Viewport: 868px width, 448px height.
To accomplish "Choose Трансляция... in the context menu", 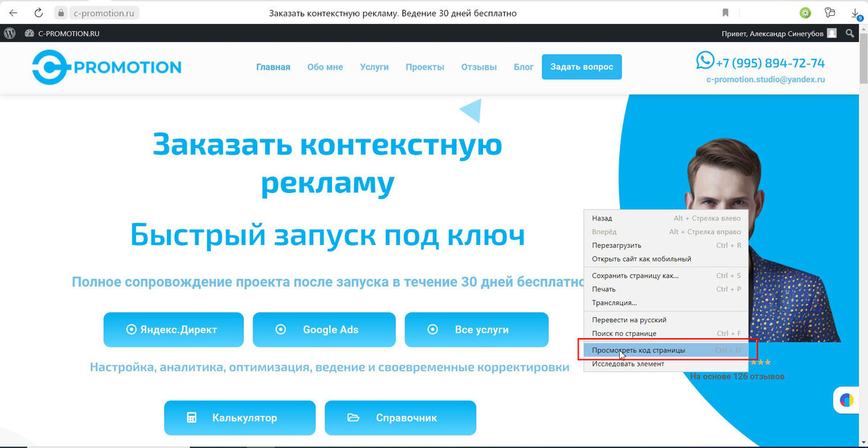I will tap(665, 303).
